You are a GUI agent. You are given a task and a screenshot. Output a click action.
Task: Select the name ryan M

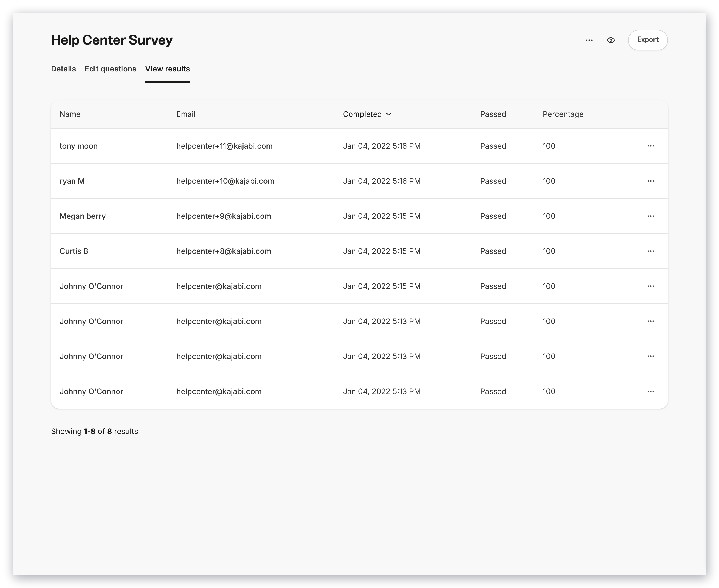click(72, 181)
